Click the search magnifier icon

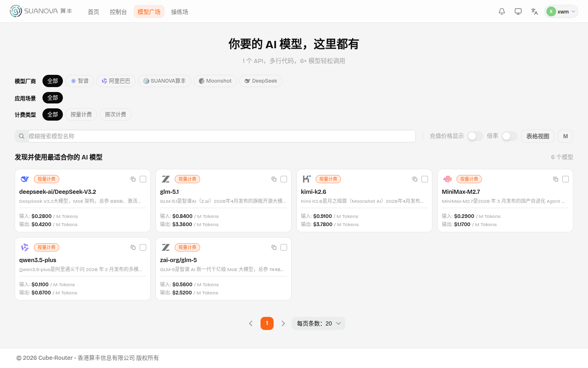[22, 136]
